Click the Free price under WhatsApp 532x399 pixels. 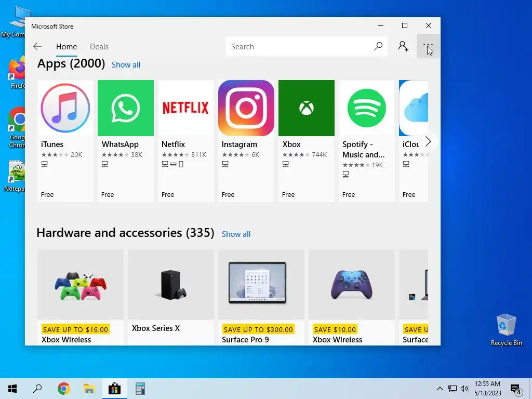pos(108,194)
